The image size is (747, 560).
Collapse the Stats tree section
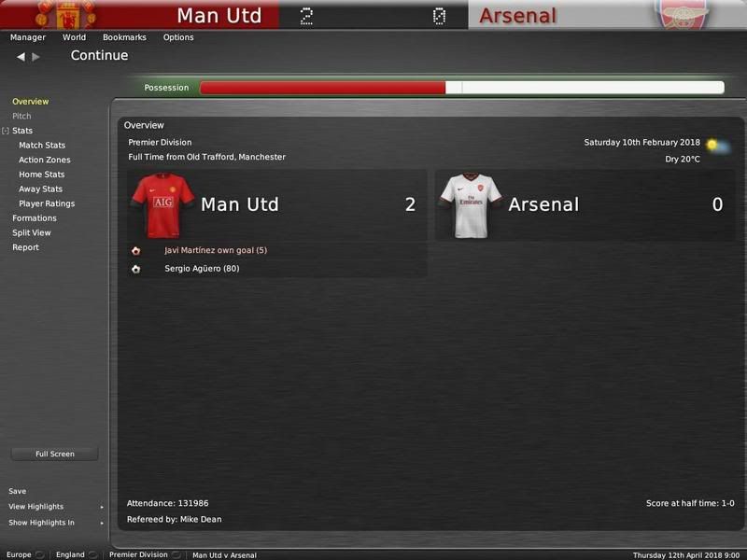(6, 131)
